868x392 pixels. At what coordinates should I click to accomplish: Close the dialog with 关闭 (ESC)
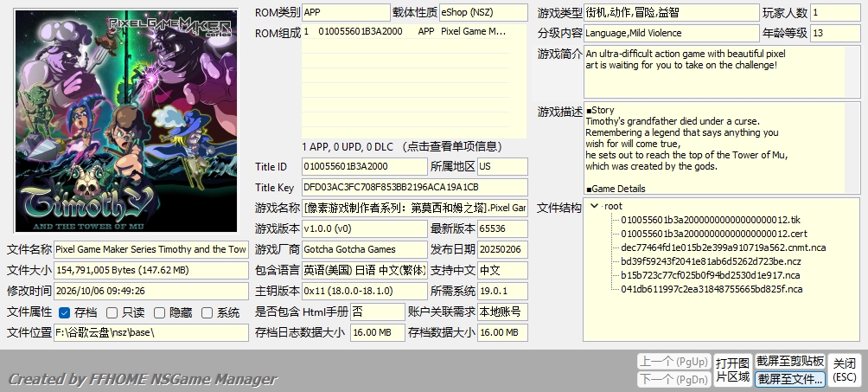pos(844,370)
